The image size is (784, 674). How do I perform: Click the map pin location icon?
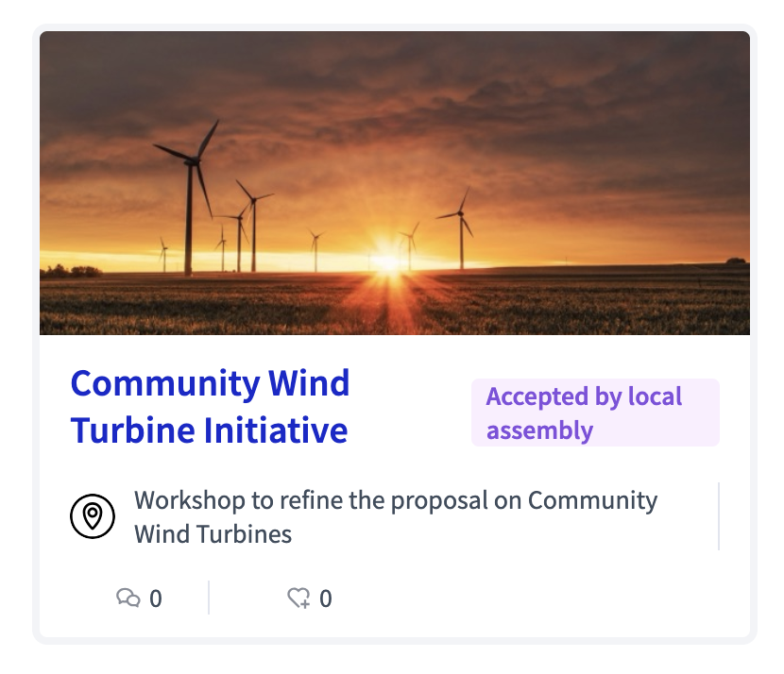(93, 516)
